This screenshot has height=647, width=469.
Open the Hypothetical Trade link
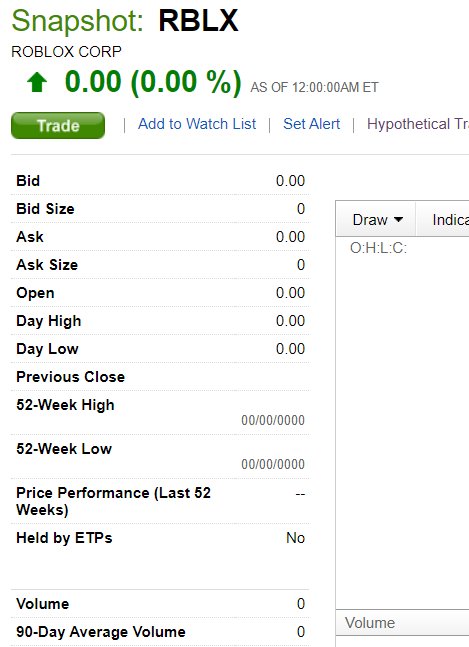tap(418, 124)
